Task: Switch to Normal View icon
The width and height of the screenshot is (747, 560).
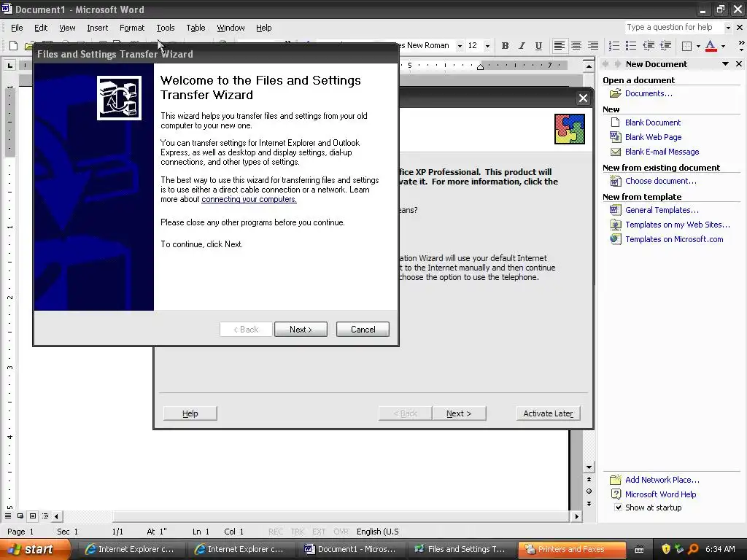Action: (x=8, y=516)
